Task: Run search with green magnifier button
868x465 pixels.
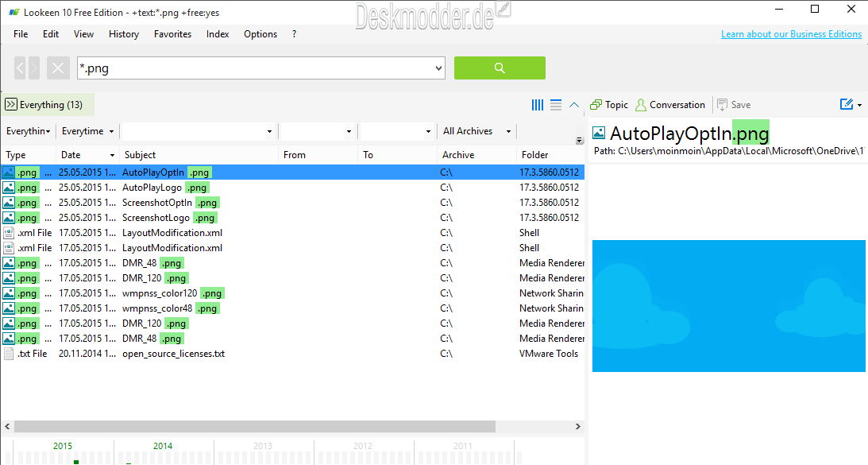Action: pos(500,68)
